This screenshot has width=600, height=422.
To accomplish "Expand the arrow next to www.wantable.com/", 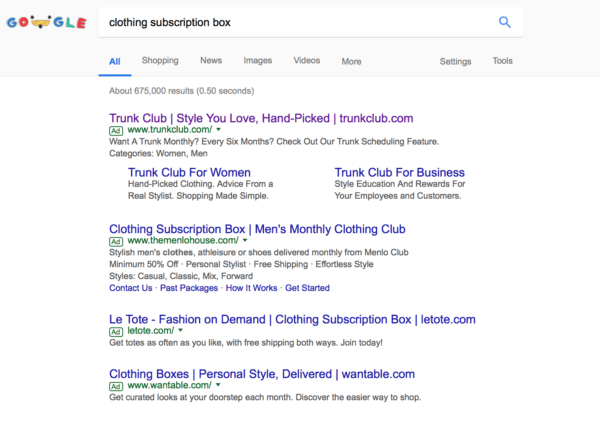I will pos(218,385).
